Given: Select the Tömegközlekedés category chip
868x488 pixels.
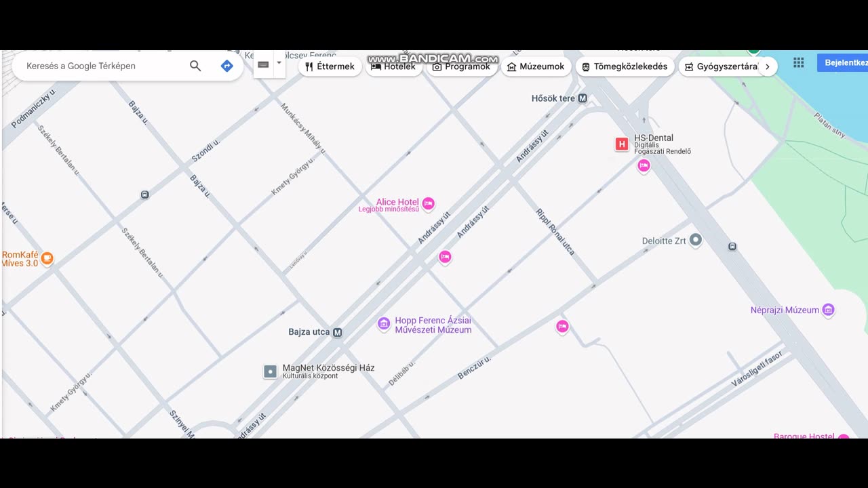Looking at the screenshot, I should [625, 66].
